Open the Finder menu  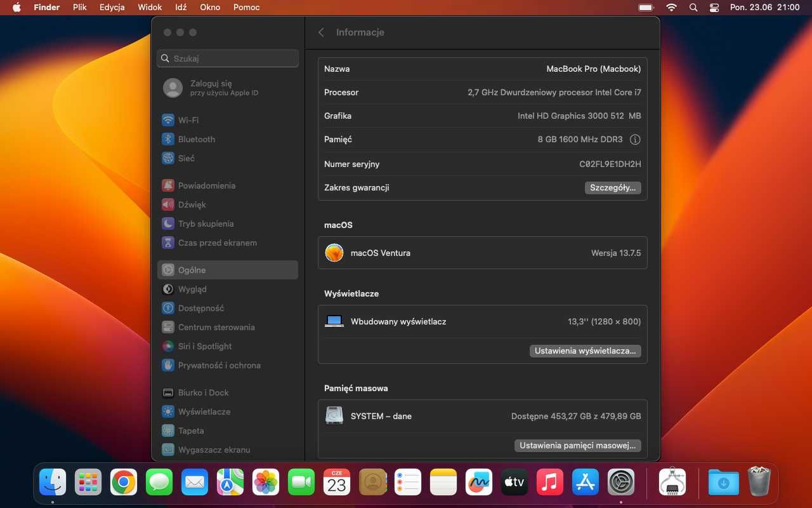pos(46,8)
